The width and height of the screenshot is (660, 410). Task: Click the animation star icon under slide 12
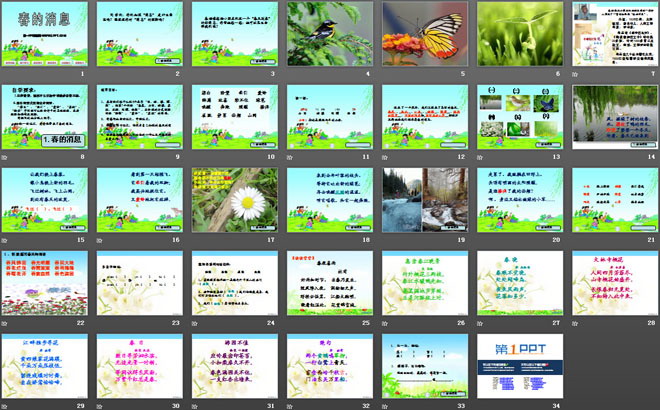385,157
